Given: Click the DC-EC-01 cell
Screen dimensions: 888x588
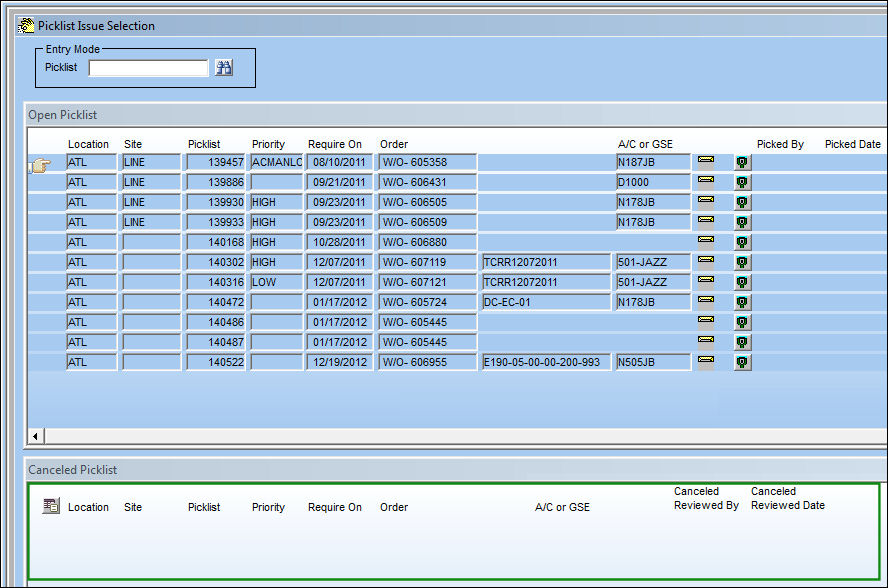Looking at the screenshot, I should pos(546,302).
